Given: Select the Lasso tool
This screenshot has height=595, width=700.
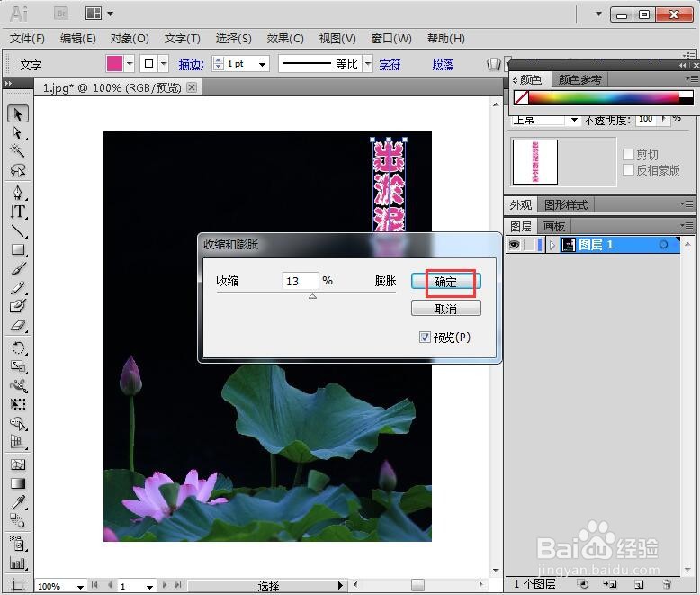Looking at the screenshot, I should [18, 170].
